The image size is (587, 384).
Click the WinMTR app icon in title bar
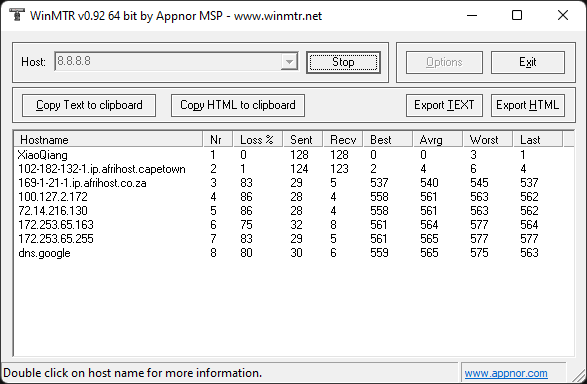tap(17, 15)
